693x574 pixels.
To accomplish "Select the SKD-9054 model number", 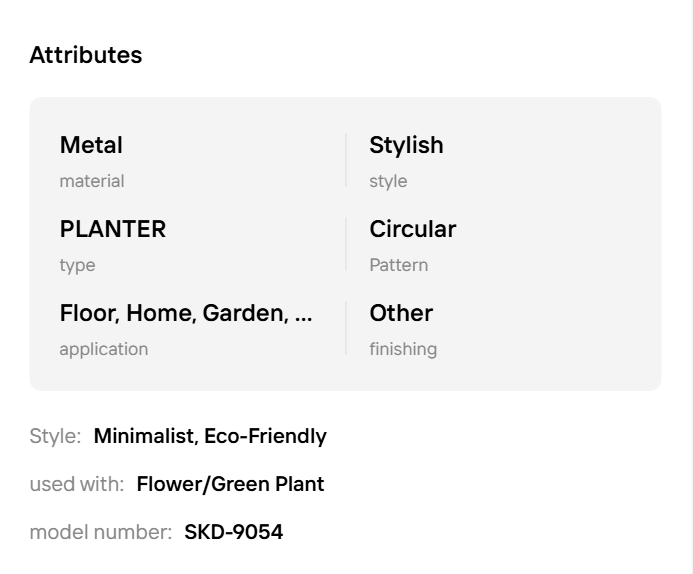I will (233, 532).
